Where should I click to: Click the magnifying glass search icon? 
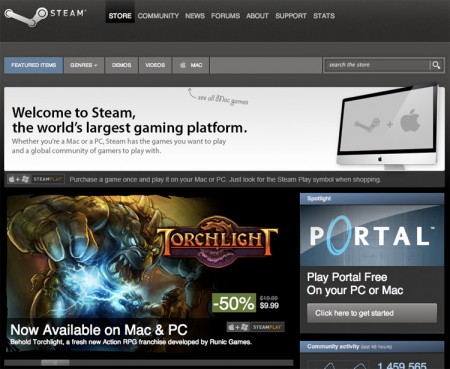pyautogui.click(x=436, y=65)
